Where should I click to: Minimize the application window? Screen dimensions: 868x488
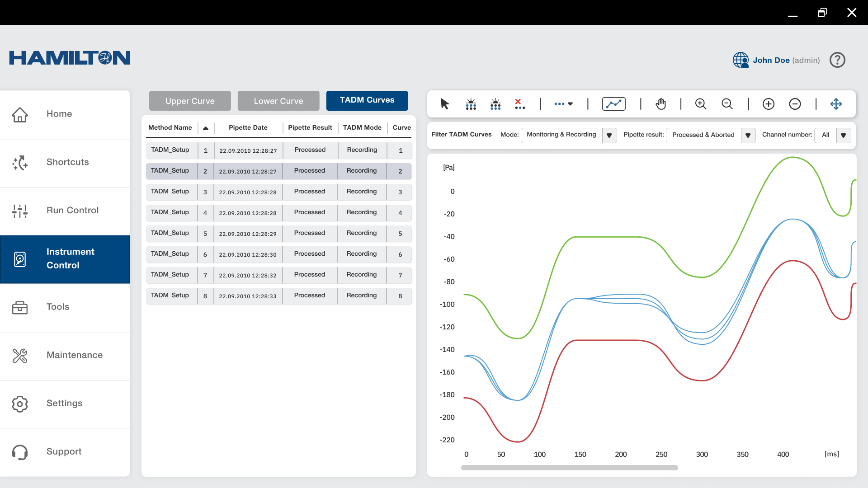(x=793, y=16)
